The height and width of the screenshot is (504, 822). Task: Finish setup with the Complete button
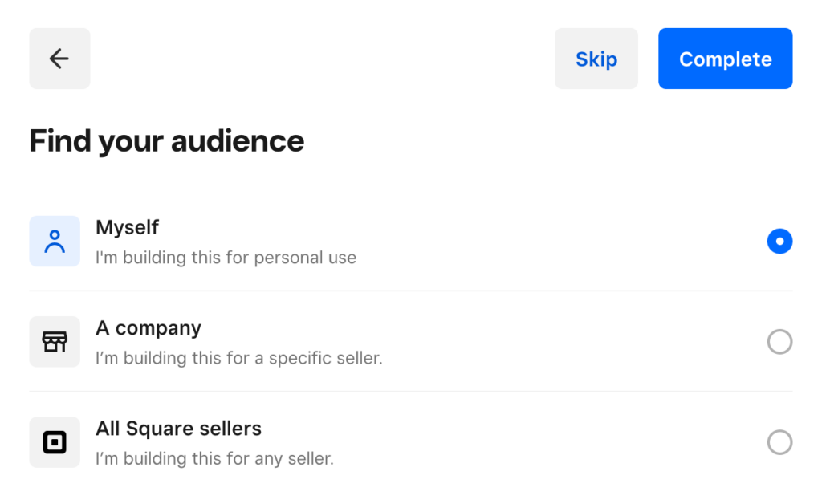(x=725, y=59)
